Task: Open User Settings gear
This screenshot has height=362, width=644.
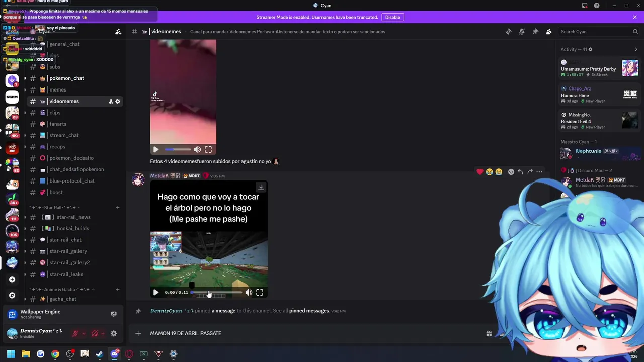Action: [x=114, y=333]
